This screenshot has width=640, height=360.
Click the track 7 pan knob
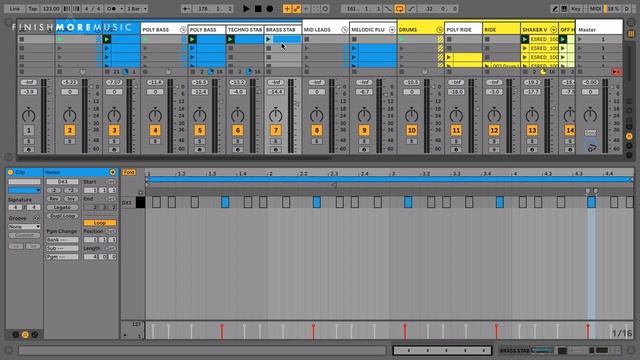[x=276, y=115]
